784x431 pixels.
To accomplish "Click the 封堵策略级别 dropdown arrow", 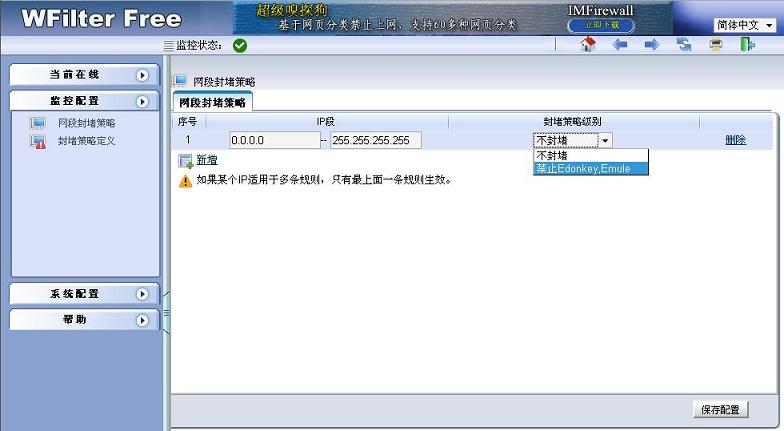I will point(605,140).
